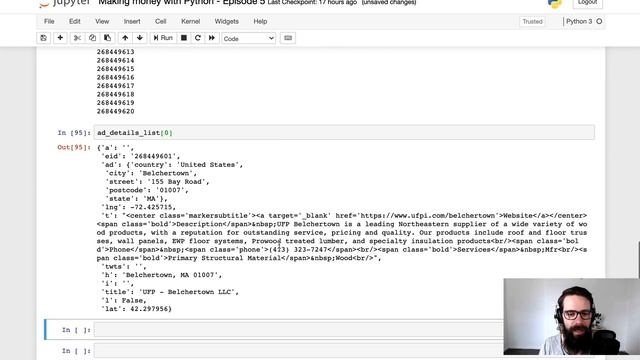Copy selected cells icon

tap(92, 38)
